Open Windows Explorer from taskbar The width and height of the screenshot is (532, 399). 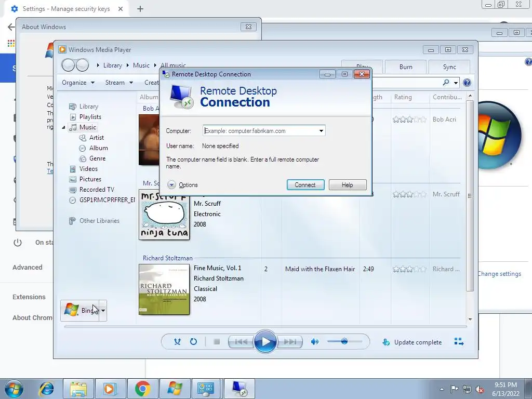pos(78,389)
